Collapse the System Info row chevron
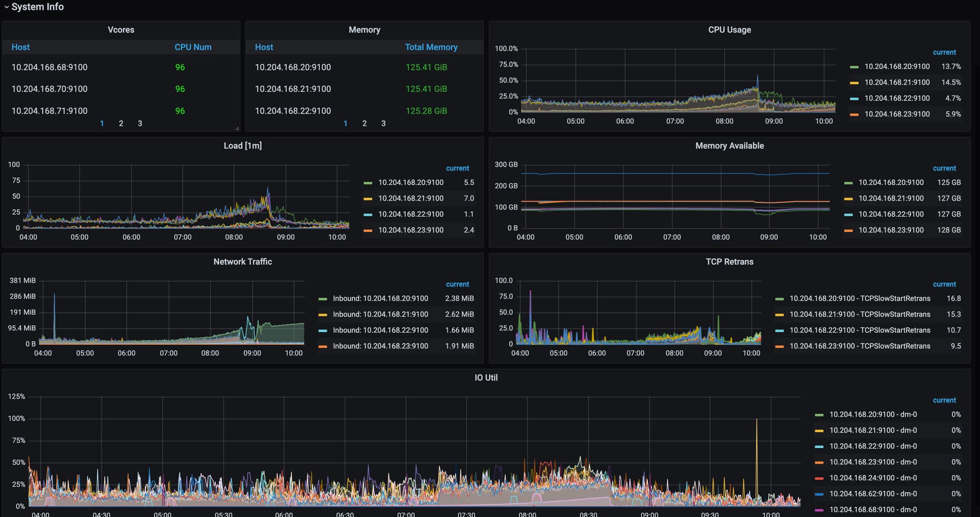980x517 pixels. (x=6, y=7)
